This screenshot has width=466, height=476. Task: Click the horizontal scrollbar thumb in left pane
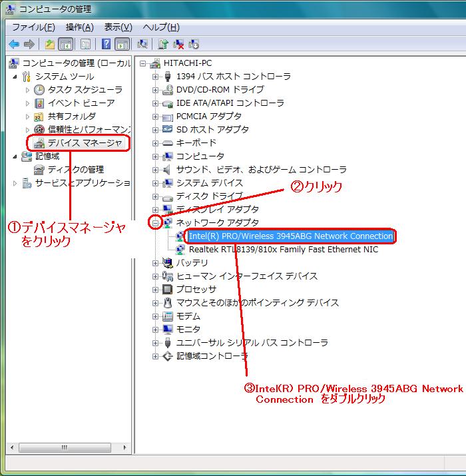pos(65,448)
